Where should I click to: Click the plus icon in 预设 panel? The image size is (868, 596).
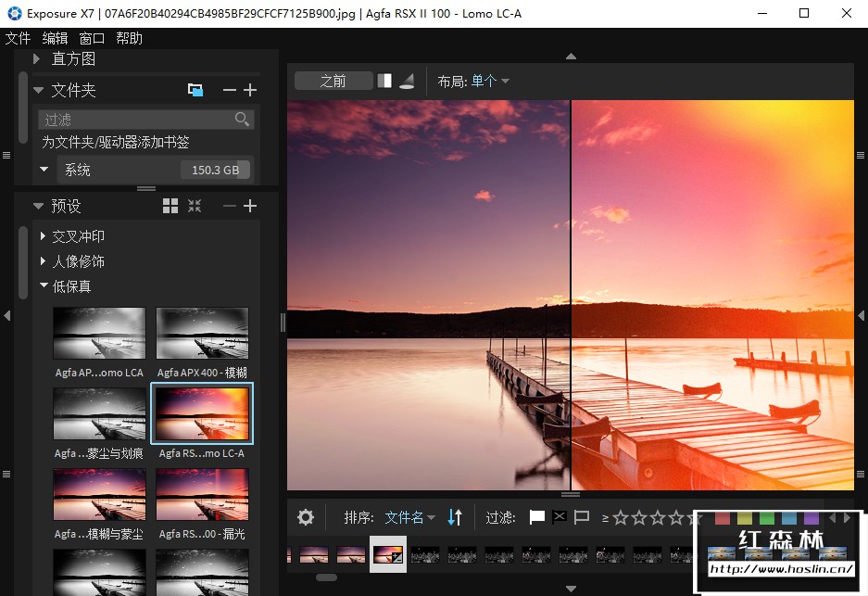pyautogui.click(x=249, y=206)
